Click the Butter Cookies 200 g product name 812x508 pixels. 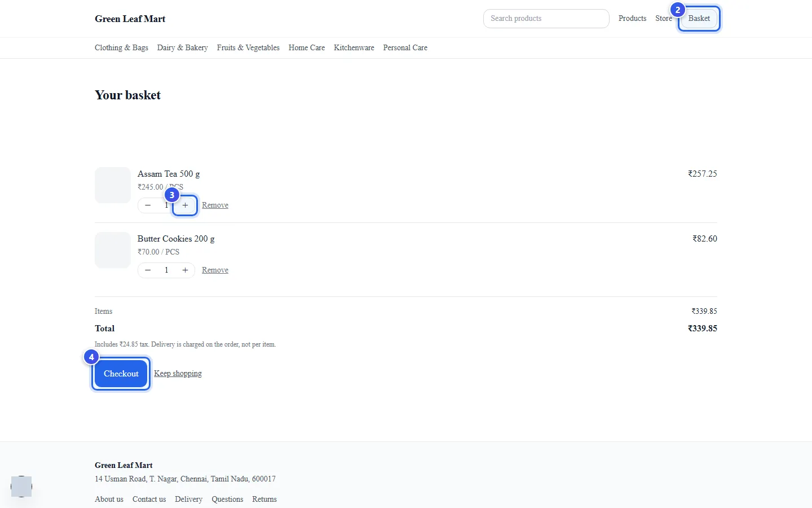(x=176, y=239)
